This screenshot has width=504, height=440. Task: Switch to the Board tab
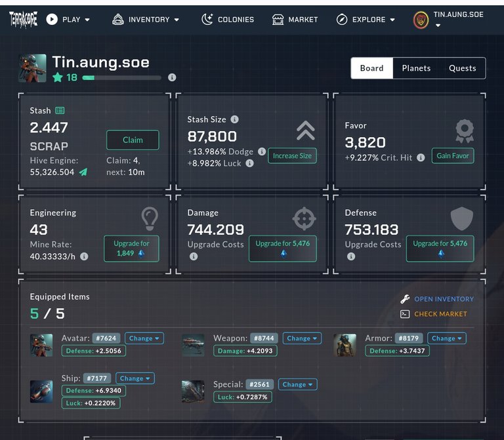(x=372, y=68)
